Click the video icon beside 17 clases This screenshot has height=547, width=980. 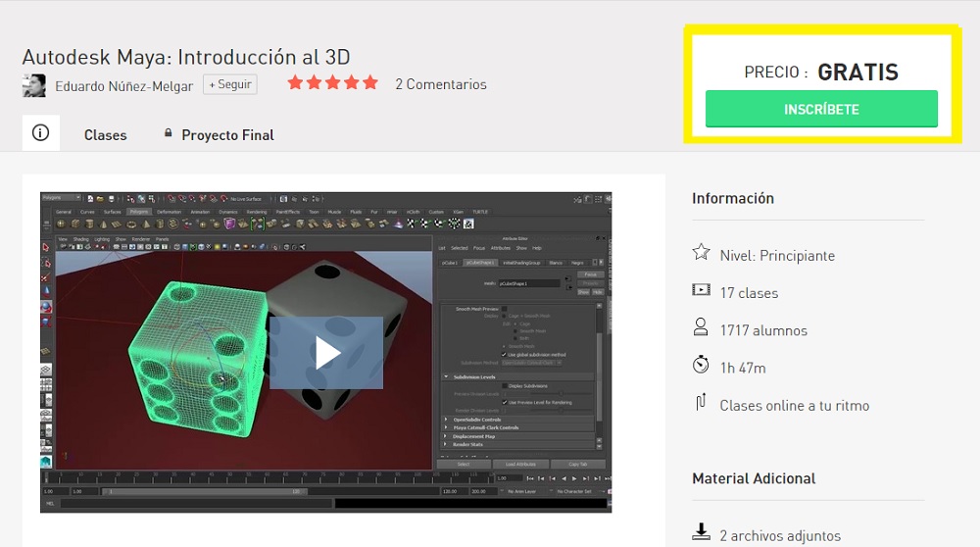point(702,290)
